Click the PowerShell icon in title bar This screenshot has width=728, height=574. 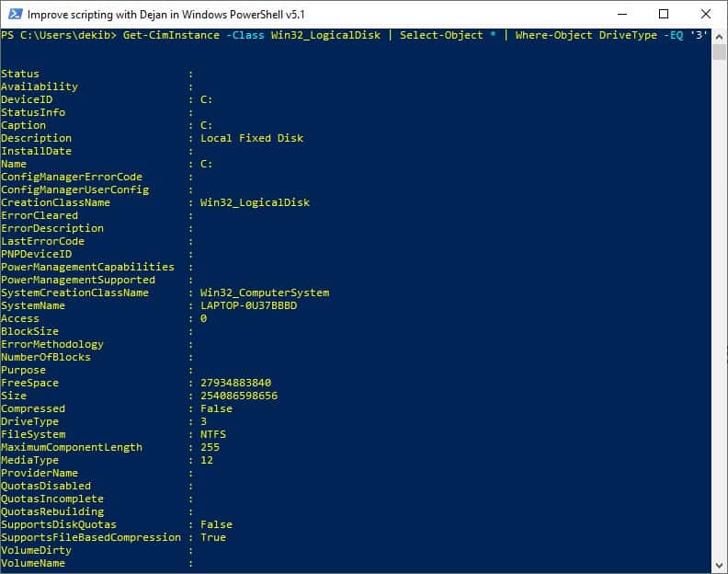point(15,14)
